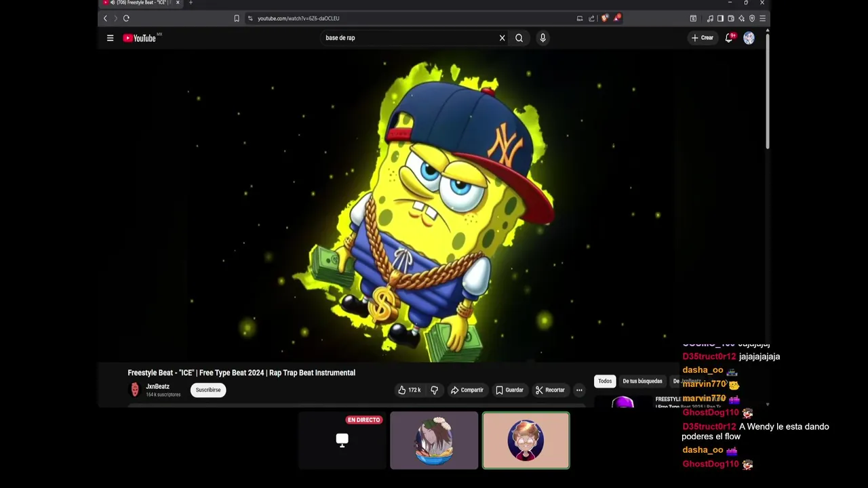This screenshot has height=488, width=868.
Task: Click the SpongeBob video player
Action: pyautogui.click(x=434, y=207)
